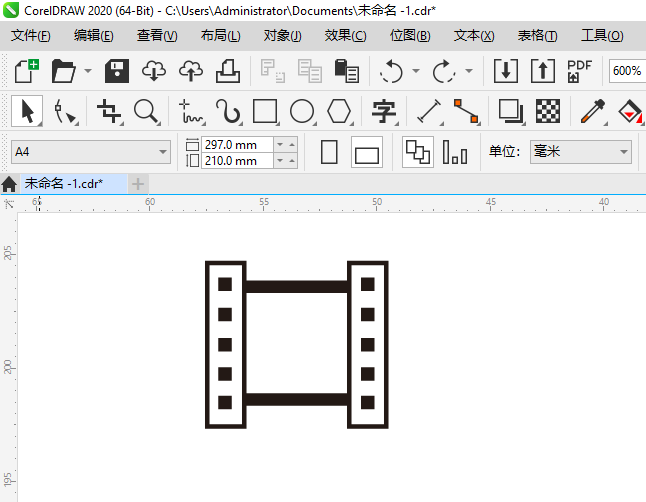Viewport: 646px width, 502px height.
Task: Set page orientation to portrait
Action: (x=329, y=152)
